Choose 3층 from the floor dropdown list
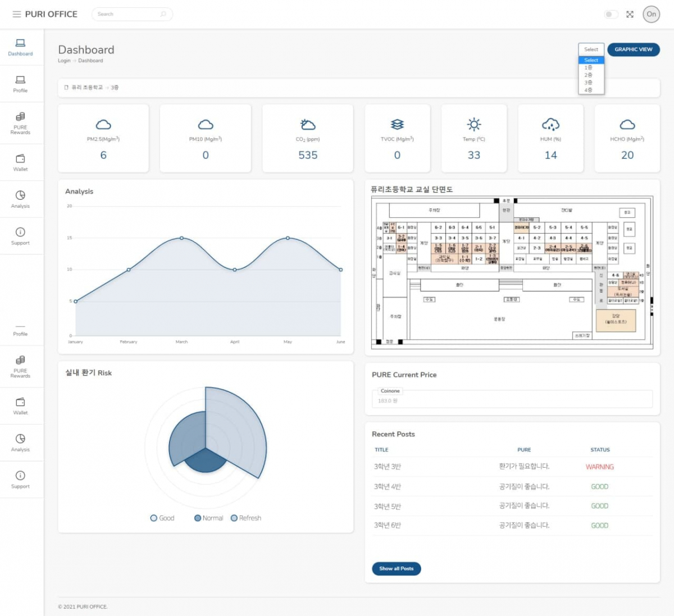The image size is (674, 616). pyautogui.click(x=588, y=83)
